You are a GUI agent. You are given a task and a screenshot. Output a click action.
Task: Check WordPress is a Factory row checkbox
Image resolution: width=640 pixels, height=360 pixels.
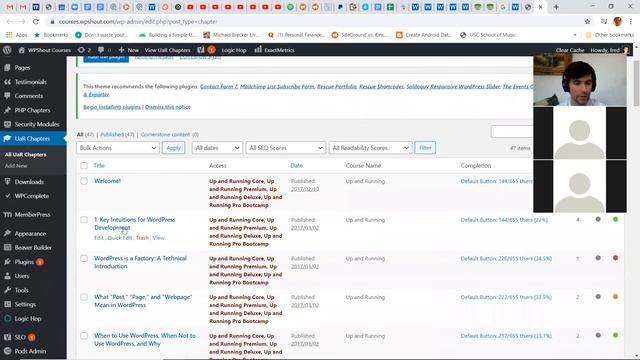coord(84,258)
